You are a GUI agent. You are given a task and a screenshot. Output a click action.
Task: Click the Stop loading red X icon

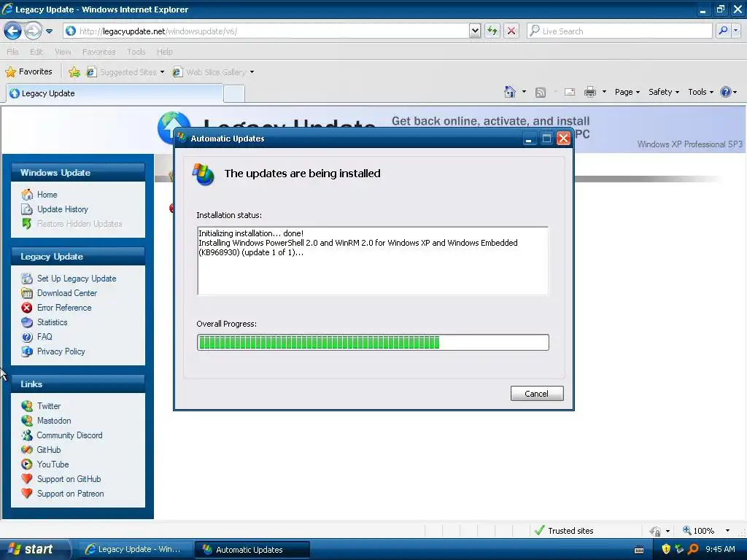511,31
